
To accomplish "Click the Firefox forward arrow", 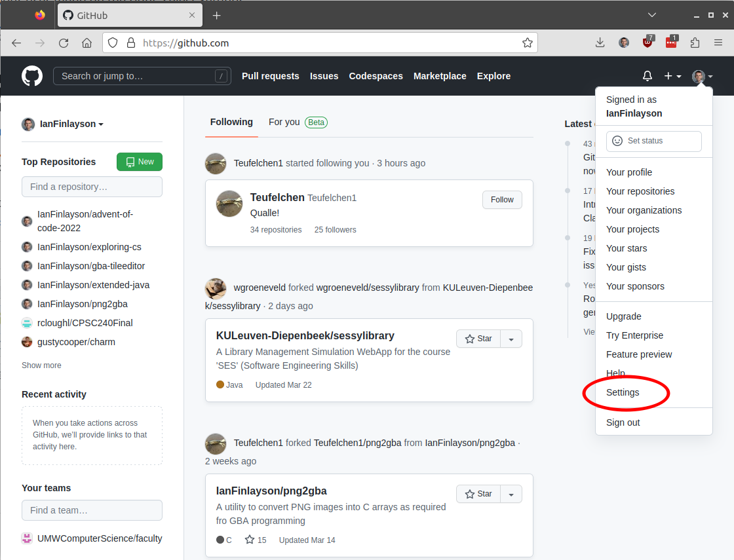I will pyautogui.click(x=40, y=43).
